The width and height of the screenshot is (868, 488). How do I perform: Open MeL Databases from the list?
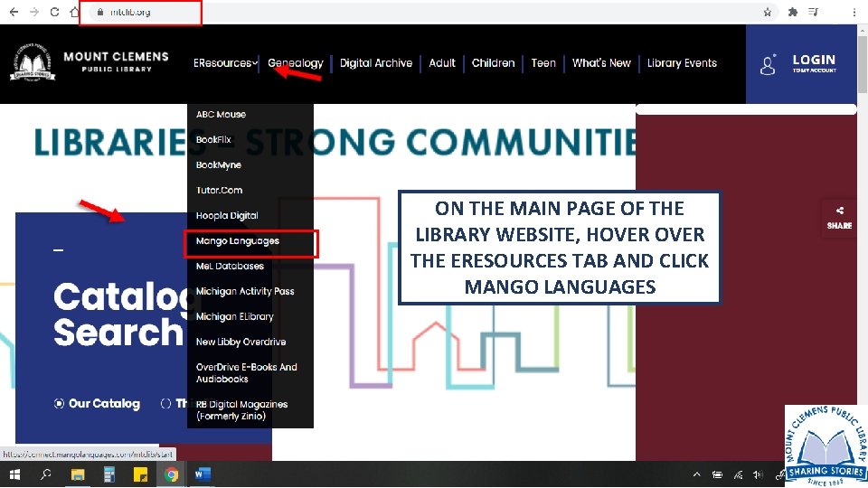click(x=230, y=266)
